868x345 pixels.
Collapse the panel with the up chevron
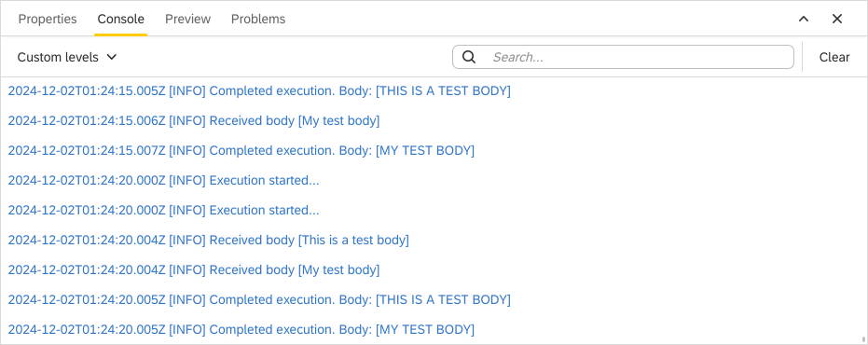(804, 19)
